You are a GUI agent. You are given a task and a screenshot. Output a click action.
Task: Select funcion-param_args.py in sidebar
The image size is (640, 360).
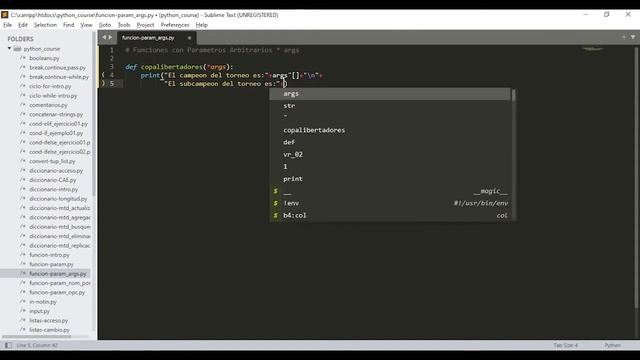[x=58, y=273]
